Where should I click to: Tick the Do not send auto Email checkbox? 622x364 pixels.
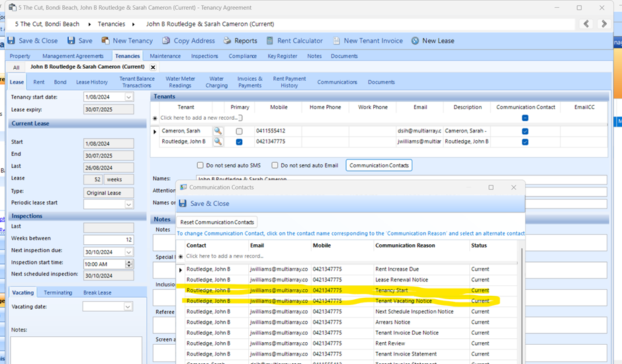pos(275,165)
